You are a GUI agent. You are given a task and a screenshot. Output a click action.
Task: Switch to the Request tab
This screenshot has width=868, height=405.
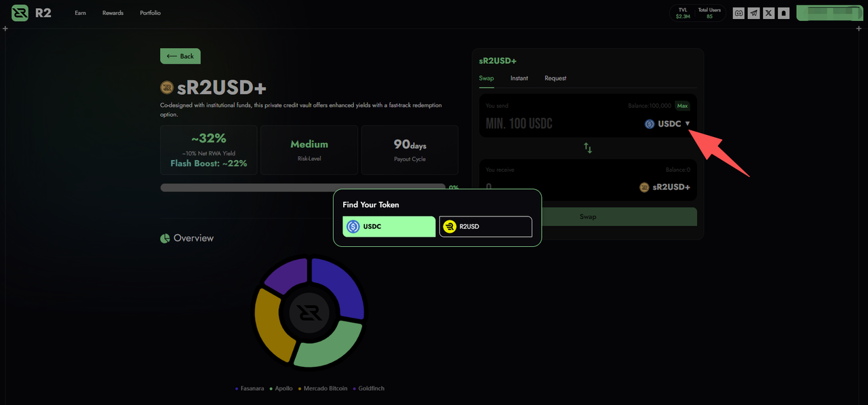555,78
